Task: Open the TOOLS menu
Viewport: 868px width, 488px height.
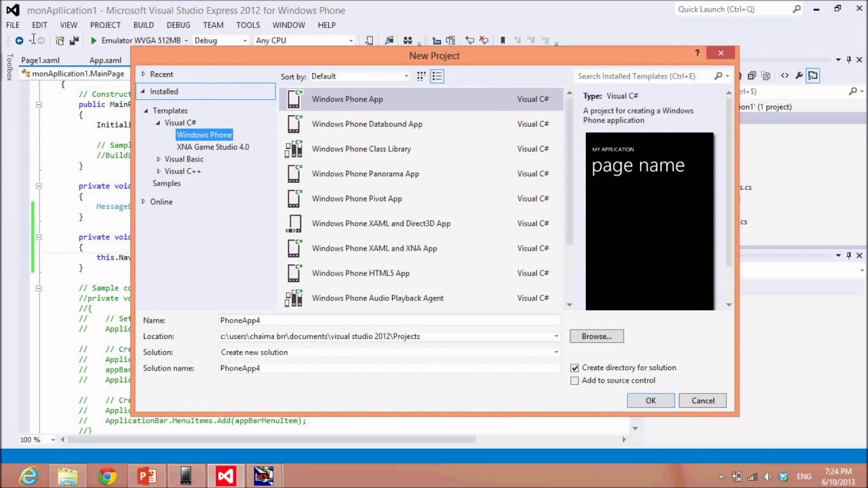Action: coord(248,25)
